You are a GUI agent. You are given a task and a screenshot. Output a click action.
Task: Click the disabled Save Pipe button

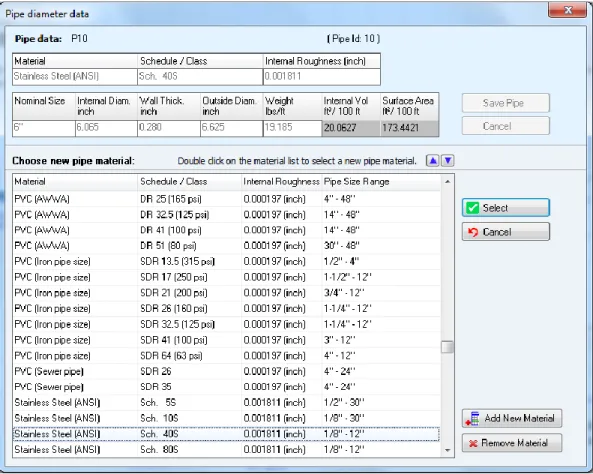[506, 103]
